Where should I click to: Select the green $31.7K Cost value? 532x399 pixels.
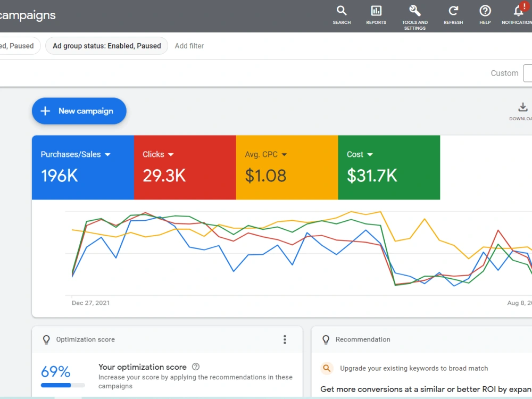372,176
